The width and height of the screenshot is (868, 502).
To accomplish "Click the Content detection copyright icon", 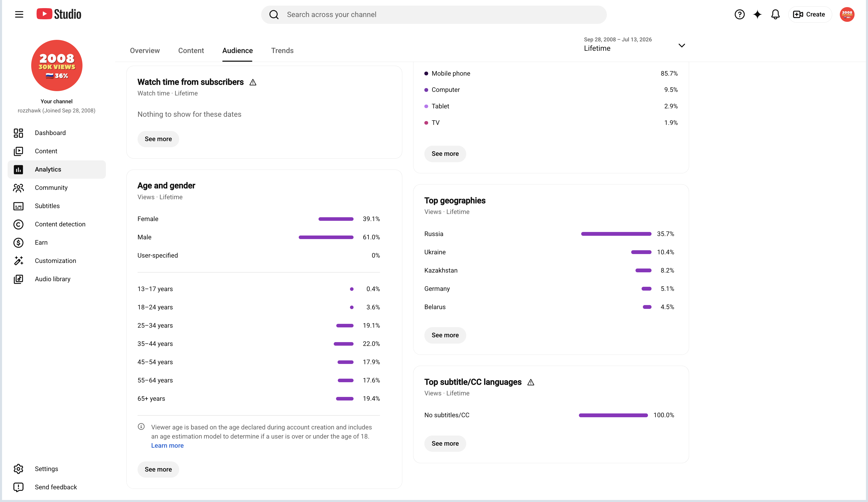I will point(18,224).
